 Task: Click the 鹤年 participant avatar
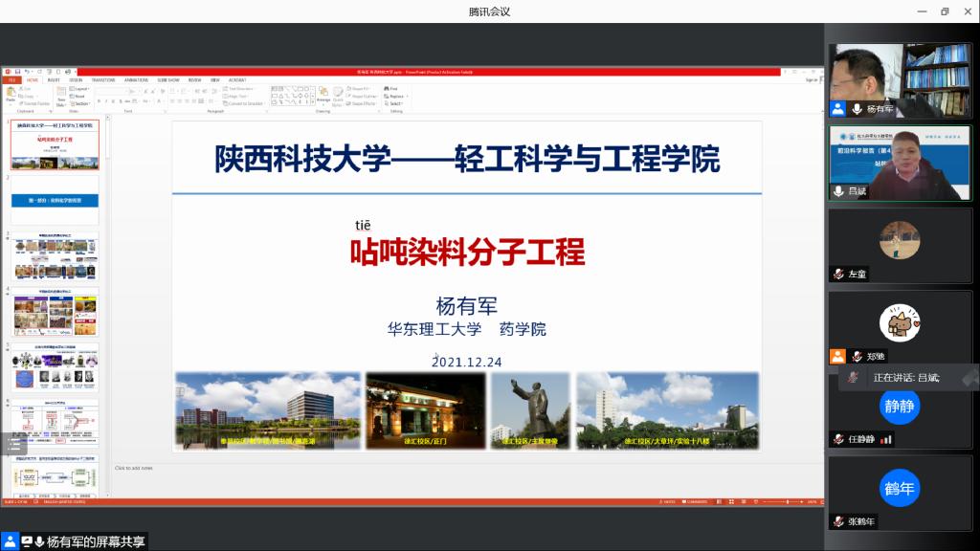900,488
